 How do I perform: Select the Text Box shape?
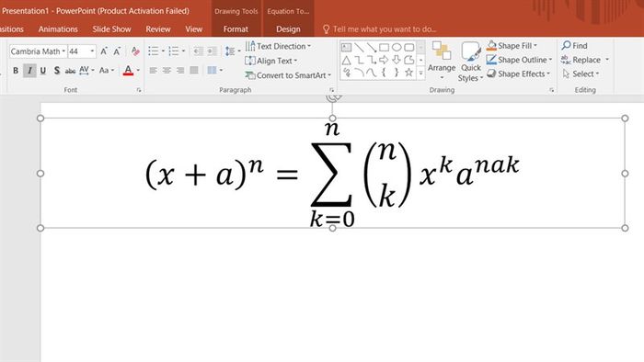346,47
